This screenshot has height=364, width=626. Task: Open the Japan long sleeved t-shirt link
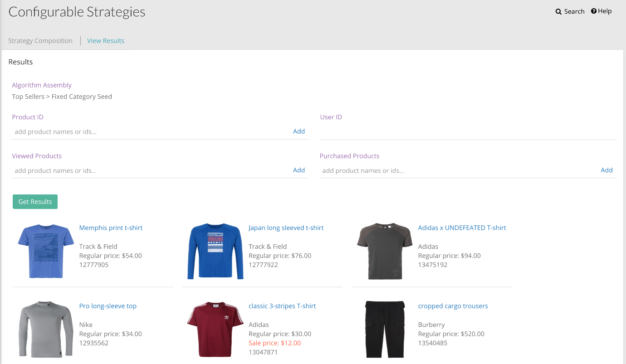tap(286, 228)
